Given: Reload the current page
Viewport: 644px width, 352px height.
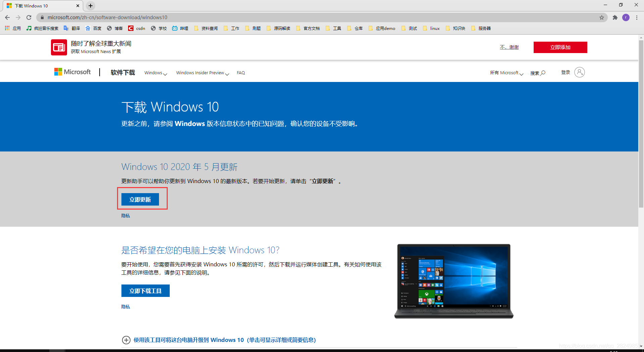Looking at the screenshot, I should tap(29, 17).
